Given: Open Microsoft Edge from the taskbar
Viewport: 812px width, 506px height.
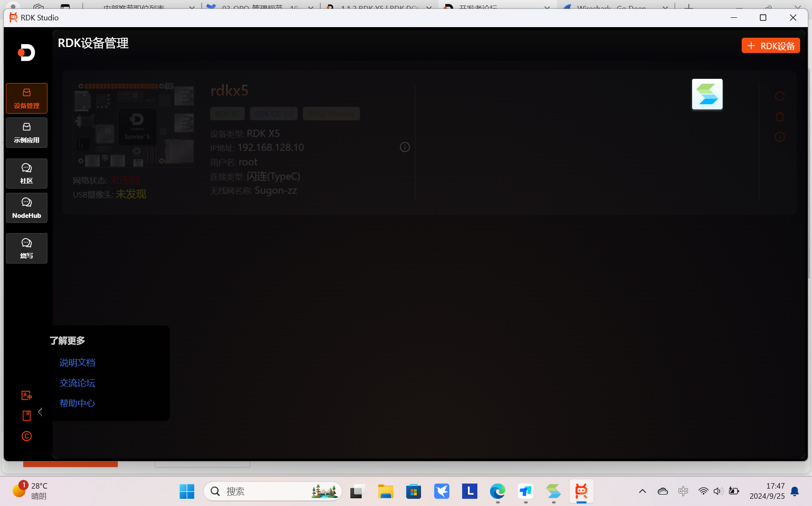Looking at the screenshot, I should (x=498, y=492).
